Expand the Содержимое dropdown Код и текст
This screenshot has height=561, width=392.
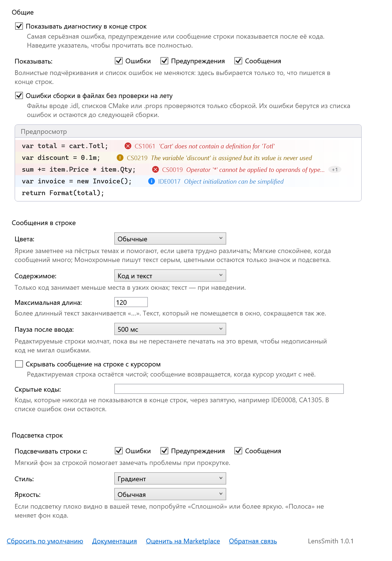click(170, 275)
